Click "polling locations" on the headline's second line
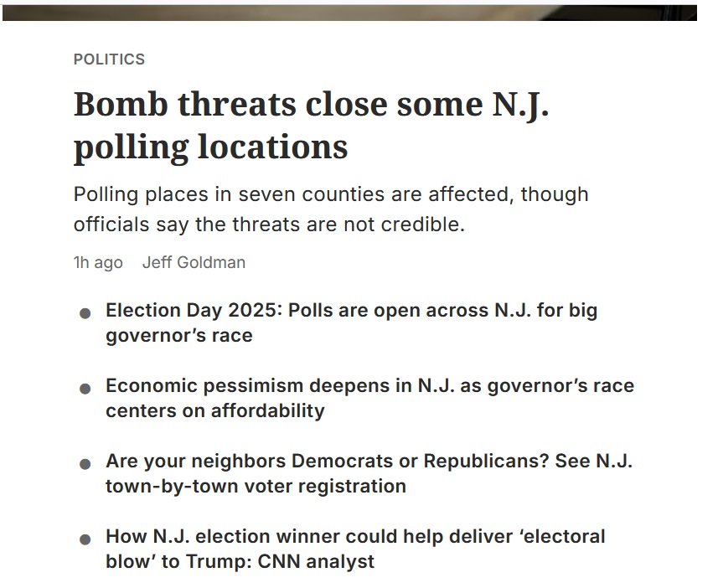This screenshot has width=718, height=588. pyautogui.click(x=210, y=147)
